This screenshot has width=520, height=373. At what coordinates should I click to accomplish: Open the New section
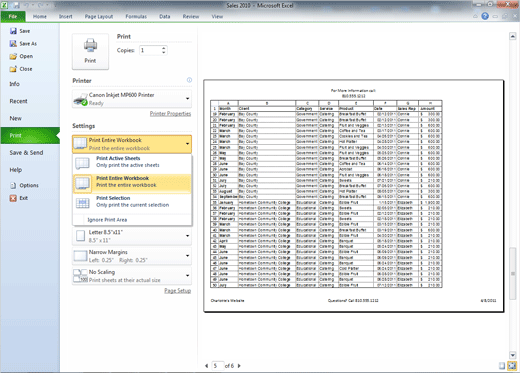15,118
